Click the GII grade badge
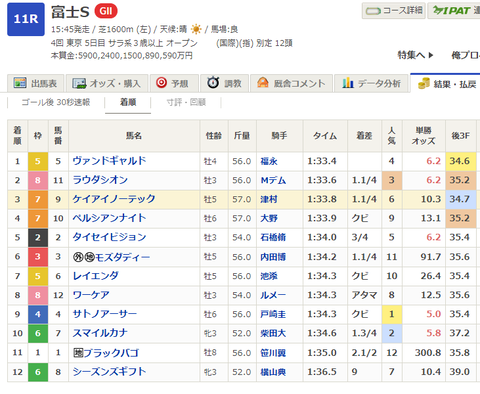The image size is (480, 394). 106,11
